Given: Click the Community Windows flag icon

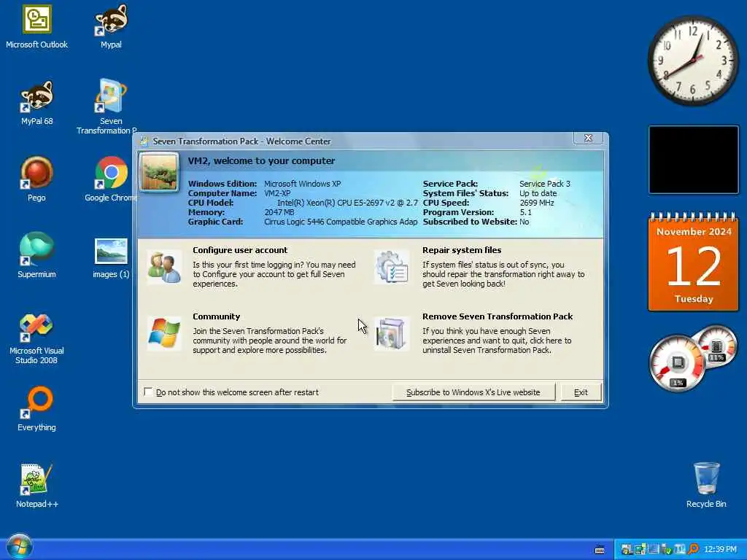Looking at the screenshot, I should (x=164, y=333).
